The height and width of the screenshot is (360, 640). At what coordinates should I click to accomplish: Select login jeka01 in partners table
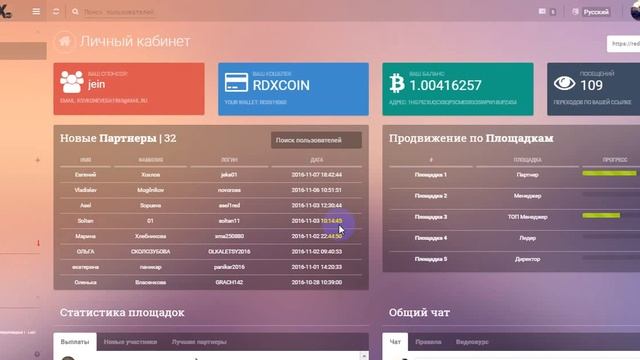[x=229, y=175]
